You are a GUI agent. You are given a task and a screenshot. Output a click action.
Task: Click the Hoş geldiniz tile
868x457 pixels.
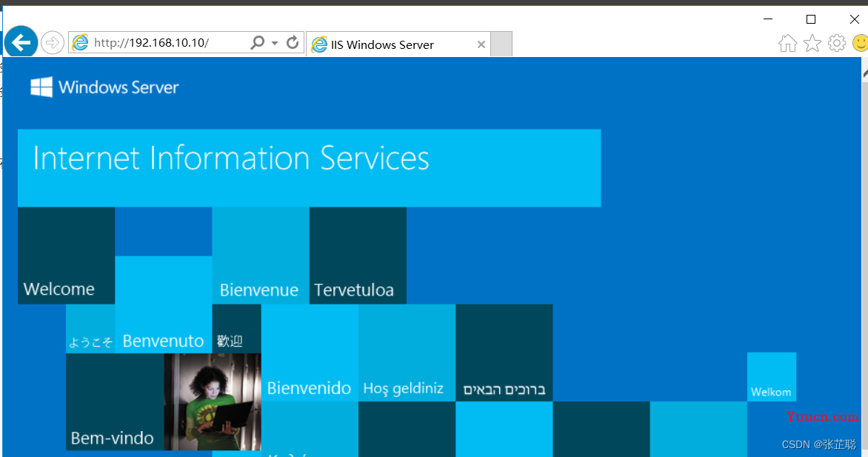[x=407, y=353]
